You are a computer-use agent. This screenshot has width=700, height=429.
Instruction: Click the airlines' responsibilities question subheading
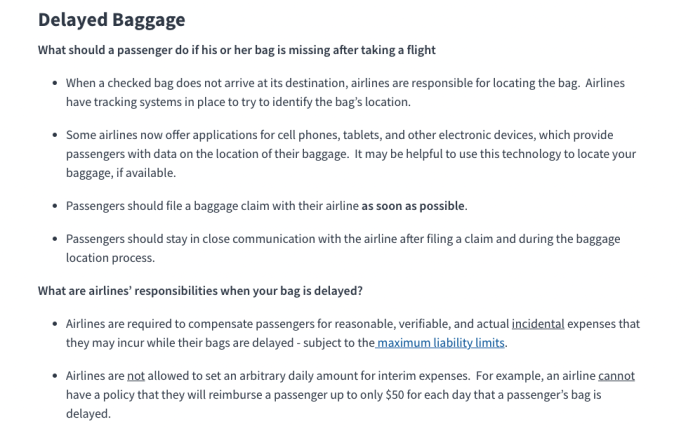(199, 291)
